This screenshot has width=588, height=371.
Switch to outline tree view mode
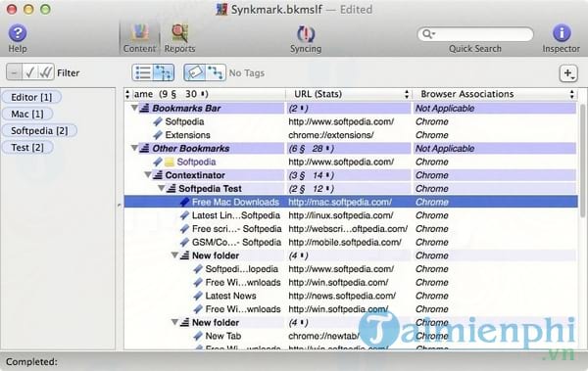(164, 72)
